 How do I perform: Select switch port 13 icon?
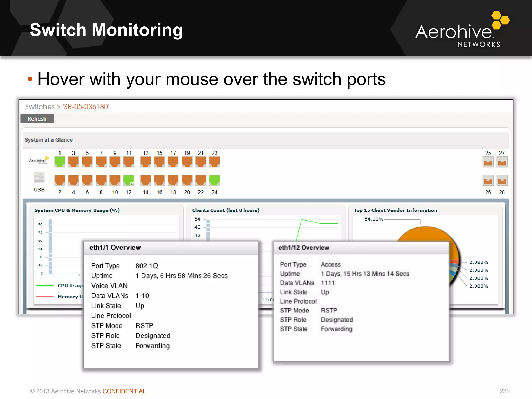146,162
